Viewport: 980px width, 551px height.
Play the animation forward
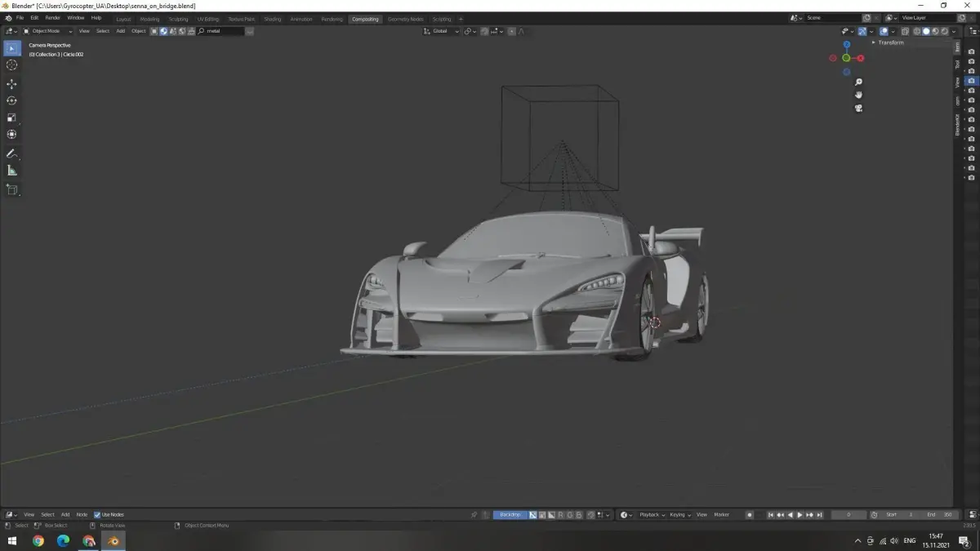(800, 515)
